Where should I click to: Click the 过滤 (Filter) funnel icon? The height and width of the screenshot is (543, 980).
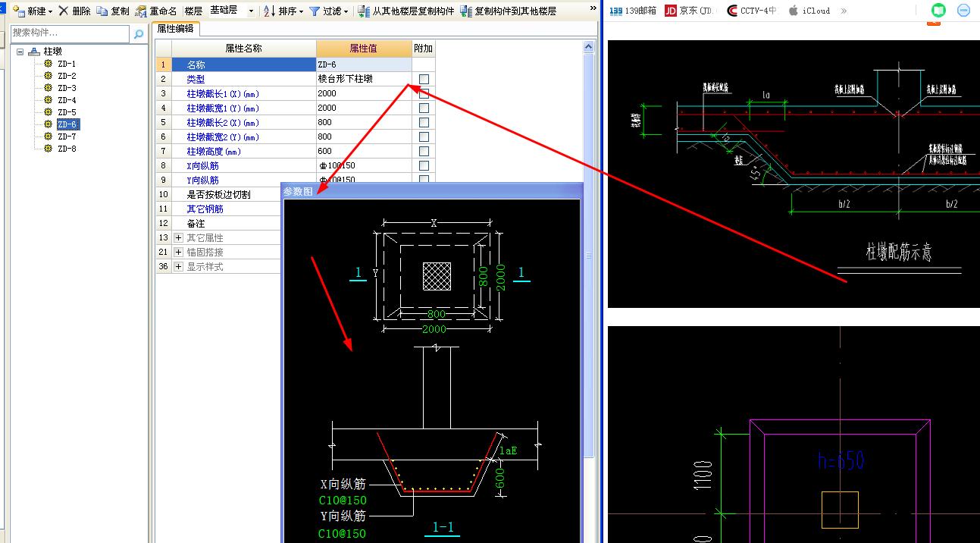click(x=315, y=11)
